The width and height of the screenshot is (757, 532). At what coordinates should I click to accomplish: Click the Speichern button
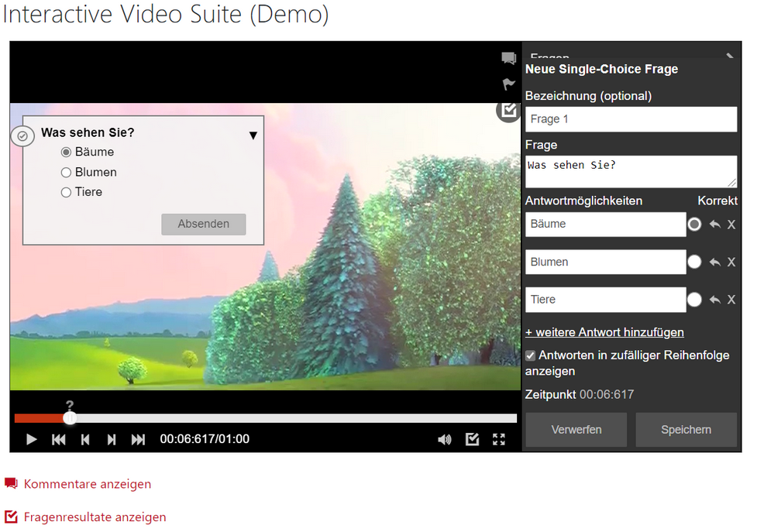686,430
